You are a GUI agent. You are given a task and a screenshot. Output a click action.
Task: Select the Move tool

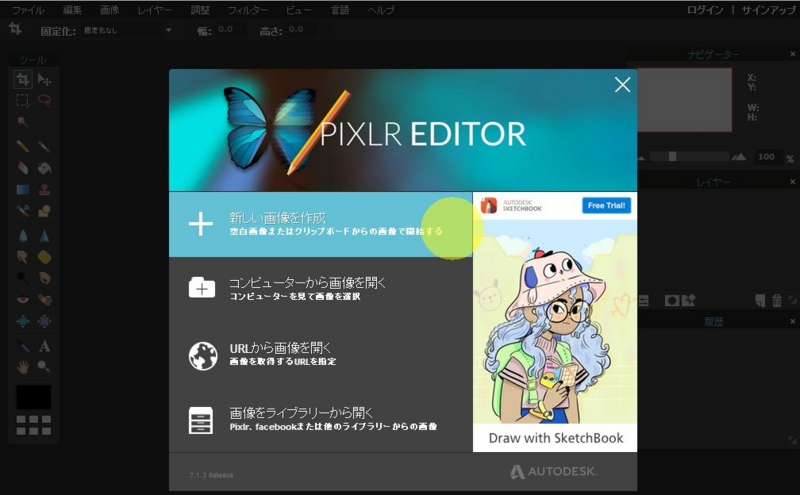(44, 80)
